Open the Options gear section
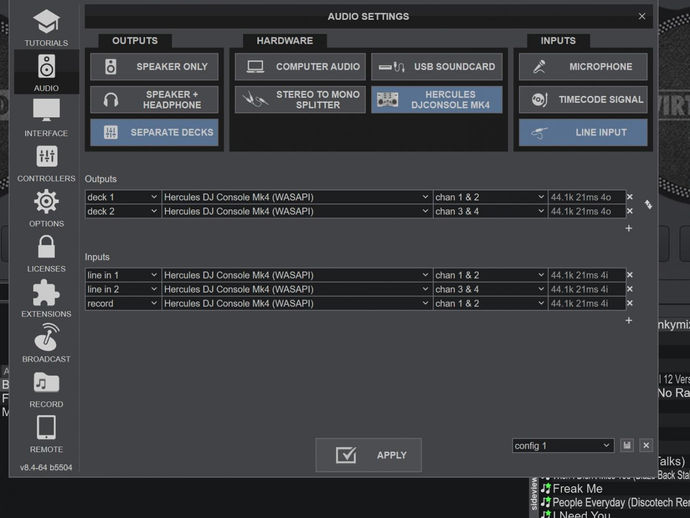The width and height of the screenshot is (690, 518). 46,208
